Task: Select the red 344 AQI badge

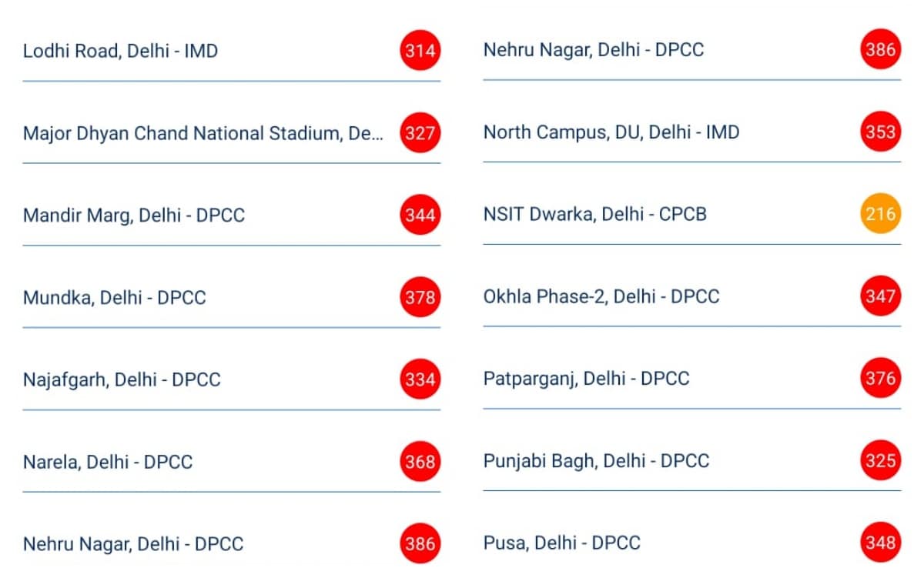Action: pos(420,215)
